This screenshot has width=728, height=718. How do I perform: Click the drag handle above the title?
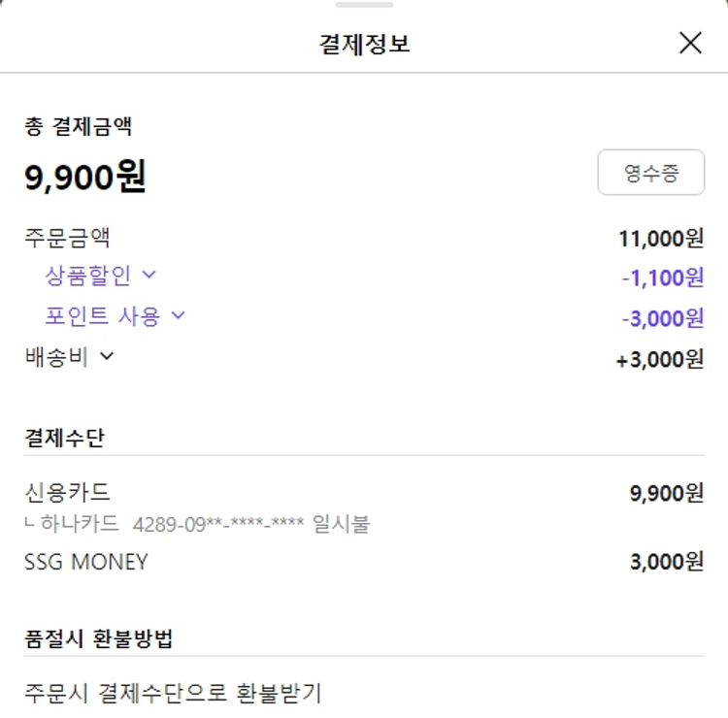(364, 5)
